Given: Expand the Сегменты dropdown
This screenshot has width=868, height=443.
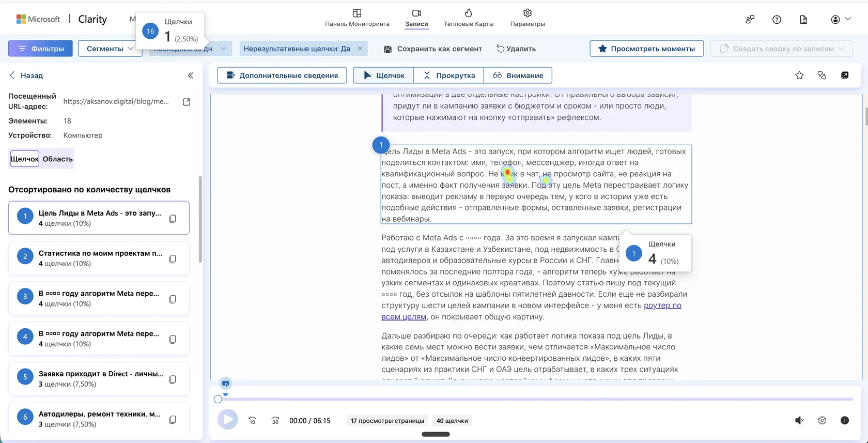Looking at the screenshot, I should (110, 49).
